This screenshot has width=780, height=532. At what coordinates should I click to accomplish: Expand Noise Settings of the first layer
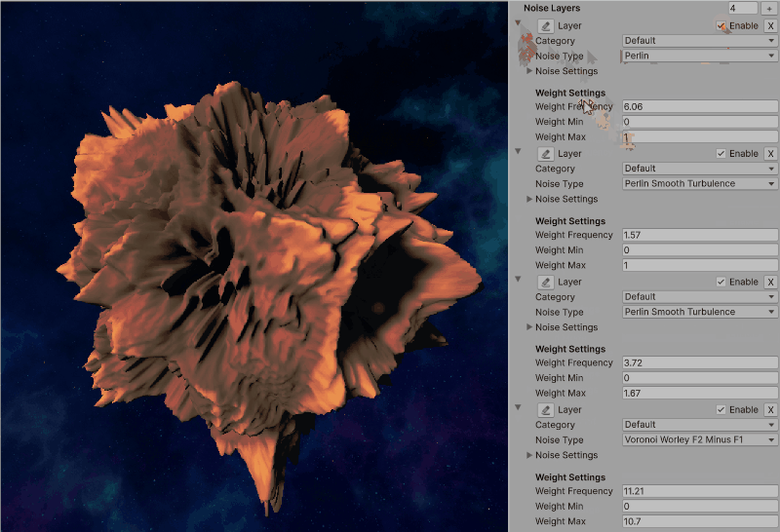point(529,71)
